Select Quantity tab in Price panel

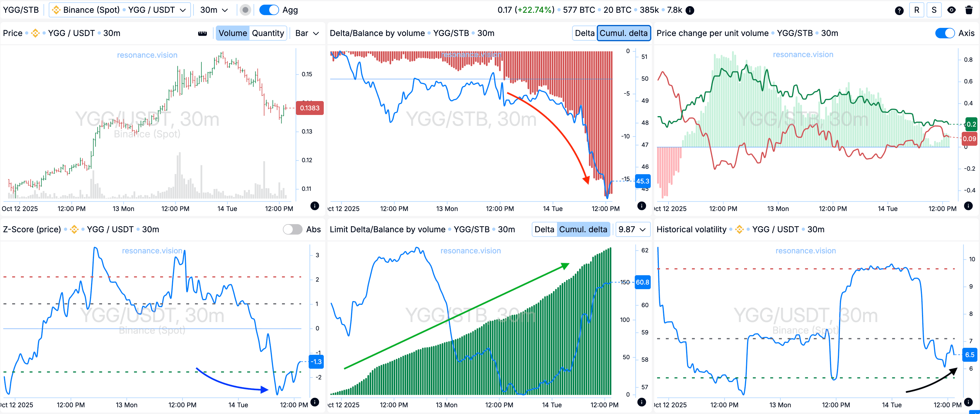(x=268, y=33)
